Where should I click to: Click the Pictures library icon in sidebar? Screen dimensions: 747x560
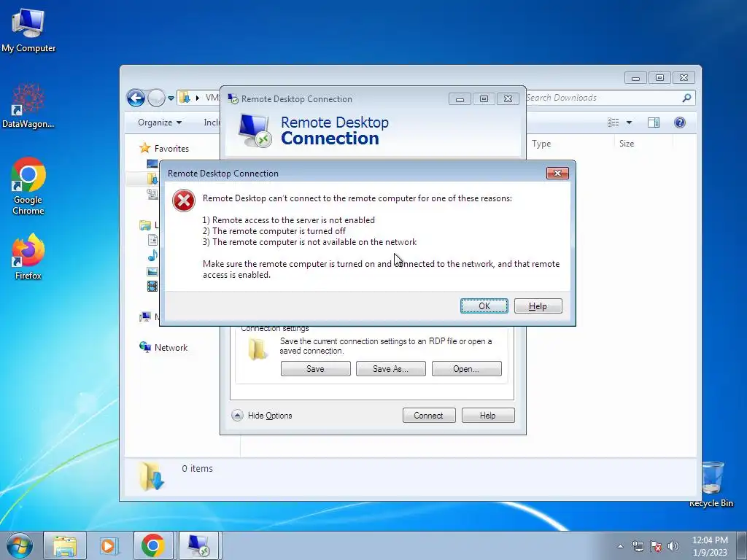[152, 271]
